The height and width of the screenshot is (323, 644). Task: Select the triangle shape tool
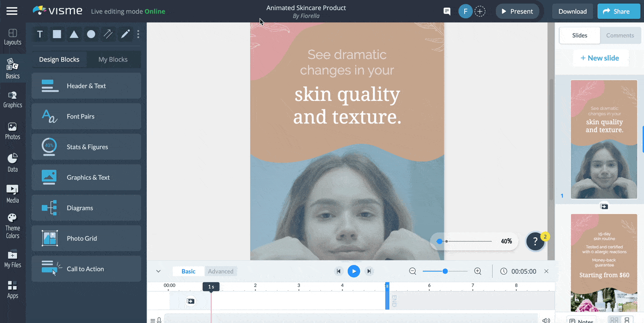click(74, 34)
